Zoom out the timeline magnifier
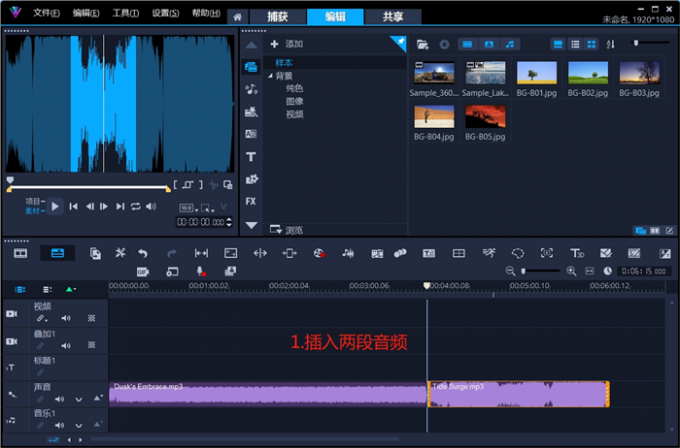 coord(510,271)
